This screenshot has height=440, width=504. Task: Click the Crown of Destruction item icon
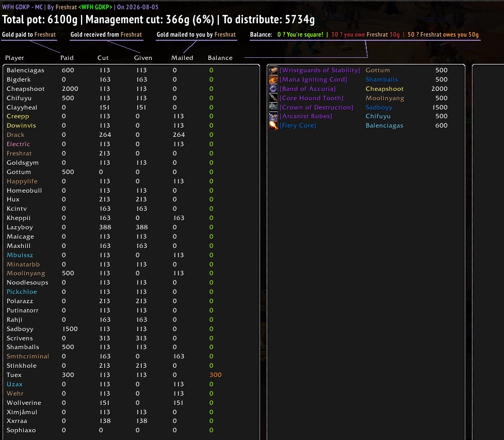pyautogui.click(x=273, y=107)
